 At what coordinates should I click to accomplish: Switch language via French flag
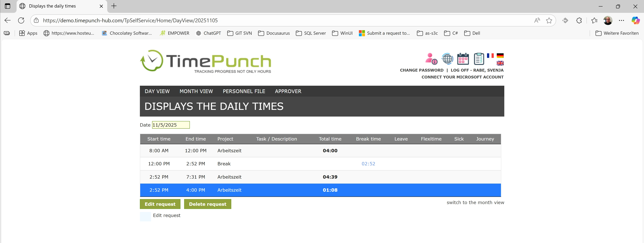click(490, 56)
